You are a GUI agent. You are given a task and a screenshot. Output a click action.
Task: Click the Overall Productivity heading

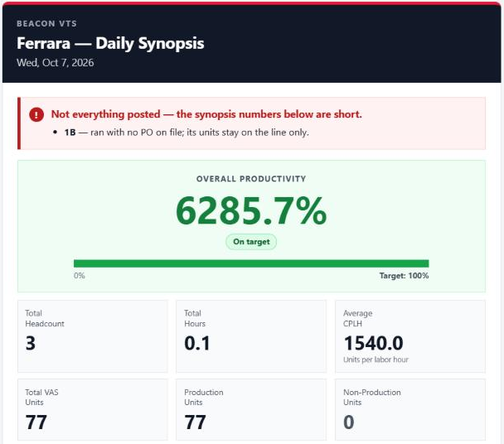[251, 179]
